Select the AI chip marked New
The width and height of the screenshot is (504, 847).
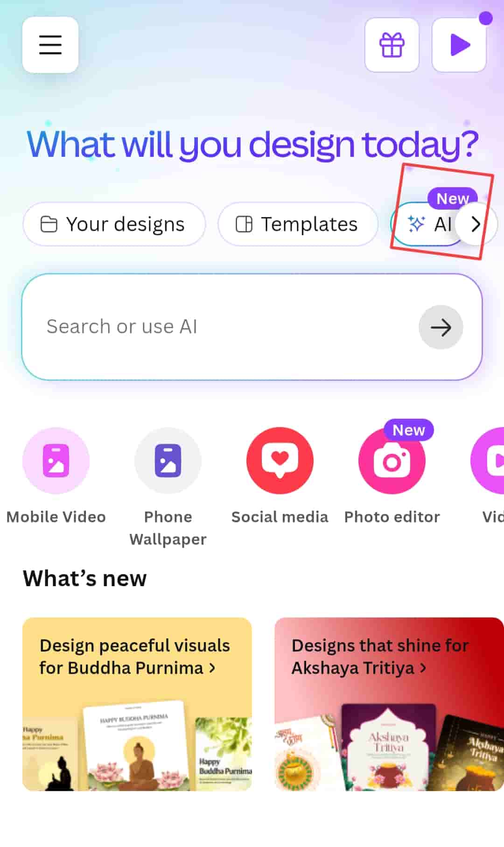coord(427,224)
